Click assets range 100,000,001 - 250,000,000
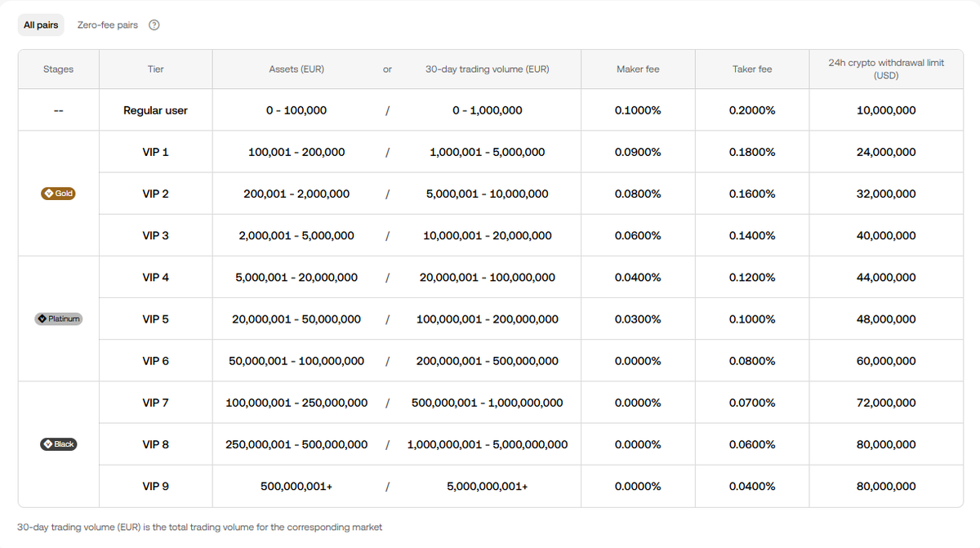The image size is (980, 548). pyautogui.click(x=296, y=403)
